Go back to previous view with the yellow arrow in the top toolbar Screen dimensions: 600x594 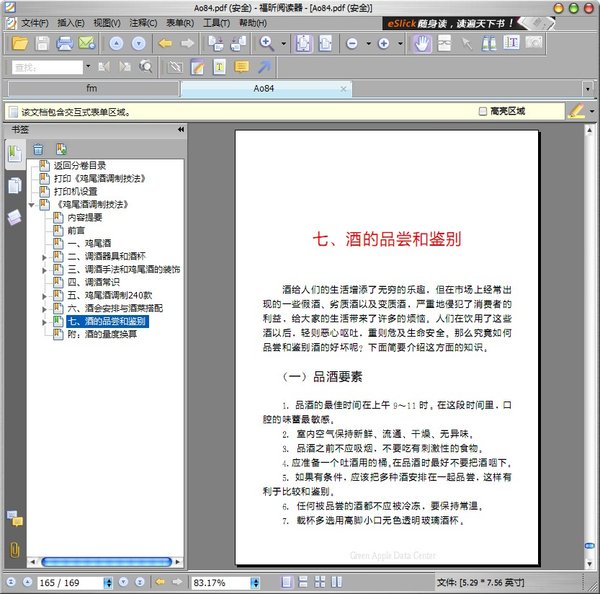[x=165, y=43]
